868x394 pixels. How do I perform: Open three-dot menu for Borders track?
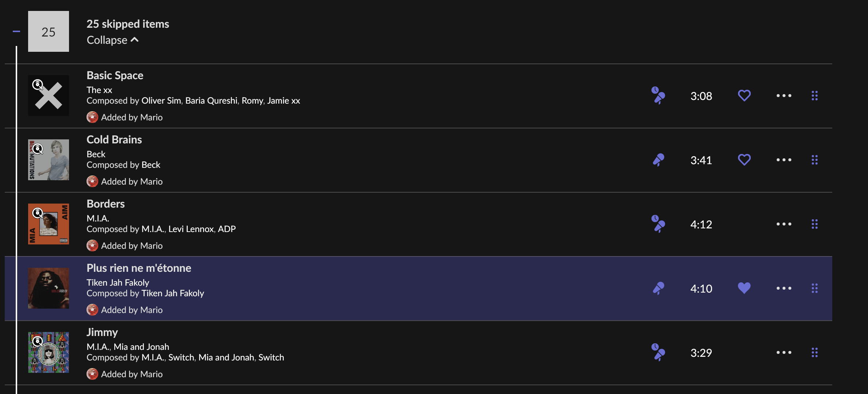point(784,224)
